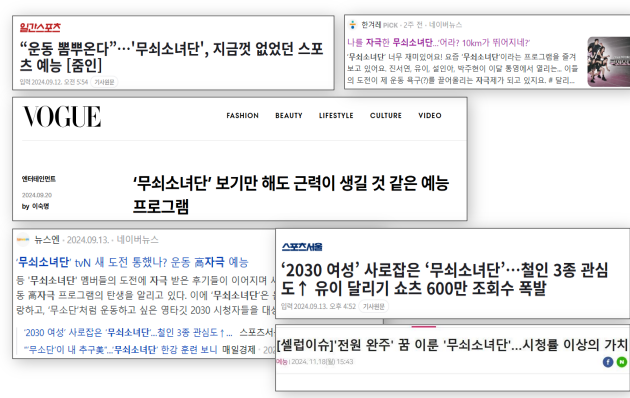Open related link '2030 여성' 사로잡은 무쇠소녀단
The image size is (630, 398).
coord(128,333)
